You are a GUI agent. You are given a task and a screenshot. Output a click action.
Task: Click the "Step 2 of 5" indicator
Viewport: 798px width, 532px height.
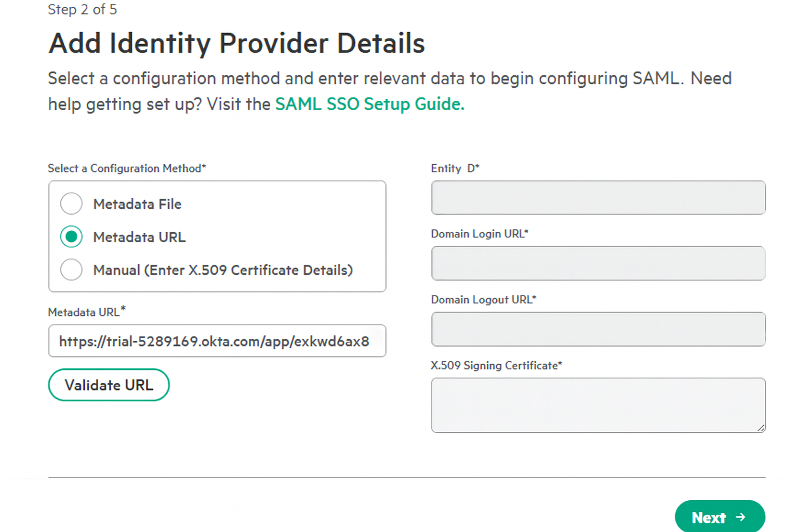83,9
